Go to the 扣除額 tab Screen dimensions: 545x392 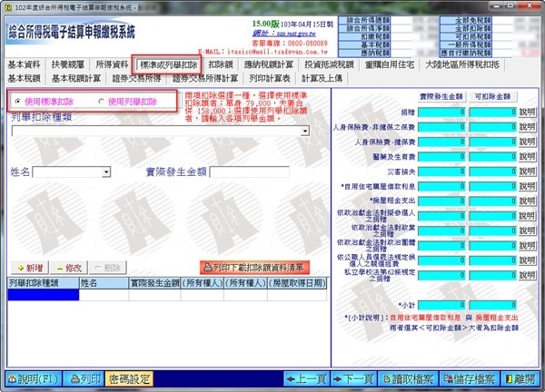click(x=221, y=64)
